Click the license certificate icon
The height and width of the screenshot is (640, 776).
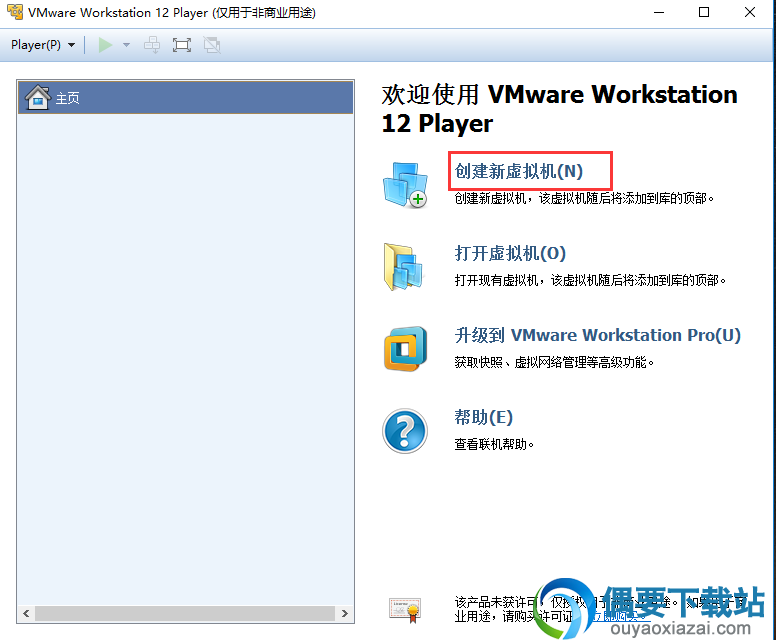pos(405,610)
